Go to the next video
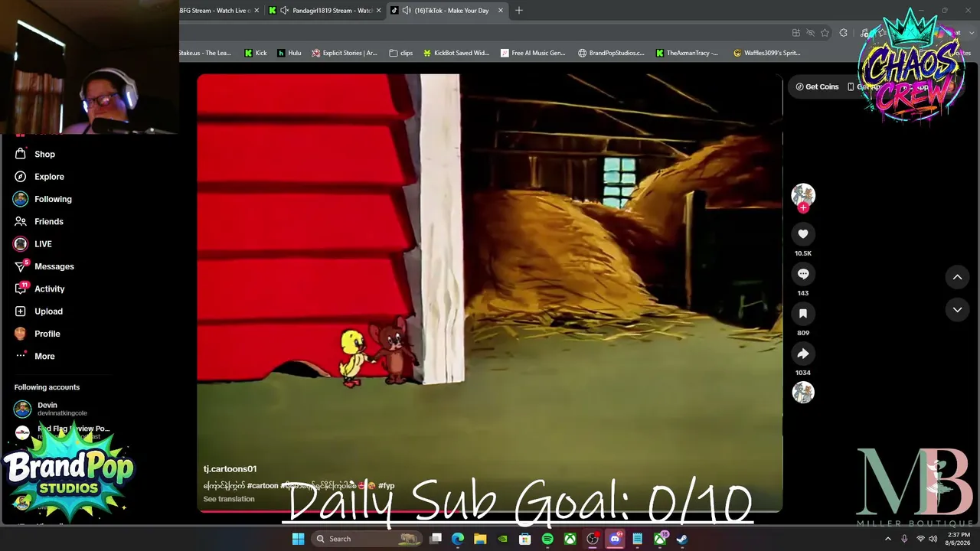 957,309
